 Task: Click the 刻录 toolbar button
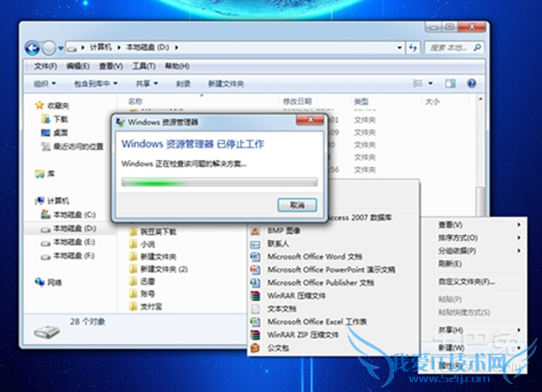(x=183, y=84)
